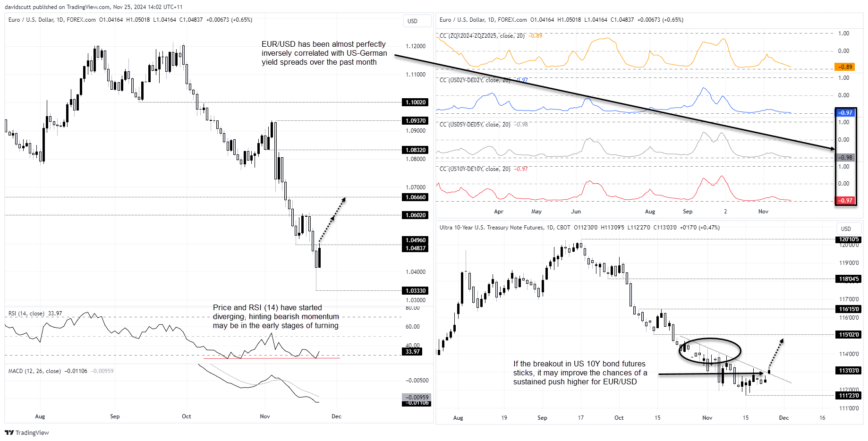This screenshot has height=441, width=868.
Task: Select the Price and RSI diverging annotation
Action: pyautogui.click(x=276, y=317)
